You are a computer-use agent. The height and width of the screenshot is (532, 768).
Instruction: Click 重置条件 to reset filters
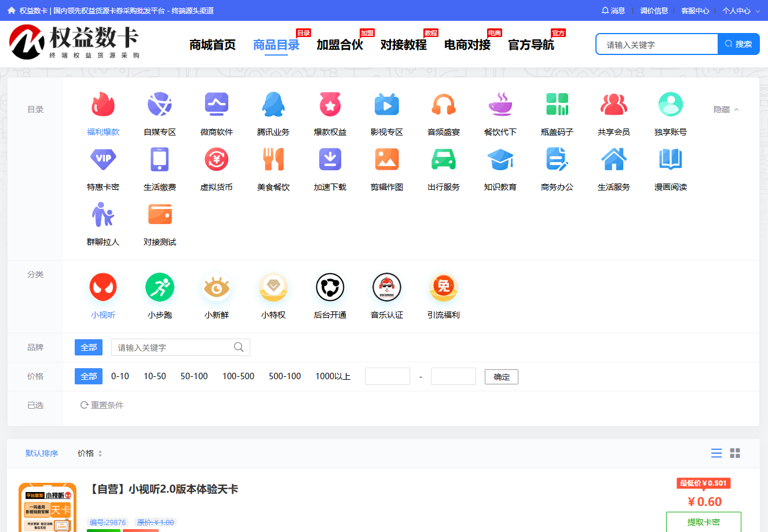point(102,405)
